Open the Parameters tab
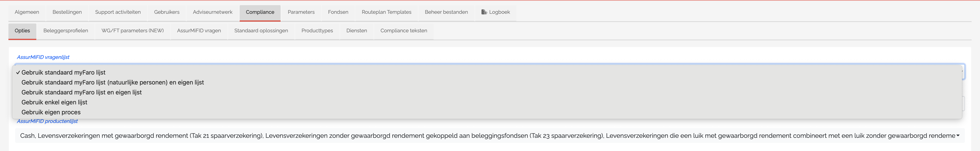 click(301, 13)
